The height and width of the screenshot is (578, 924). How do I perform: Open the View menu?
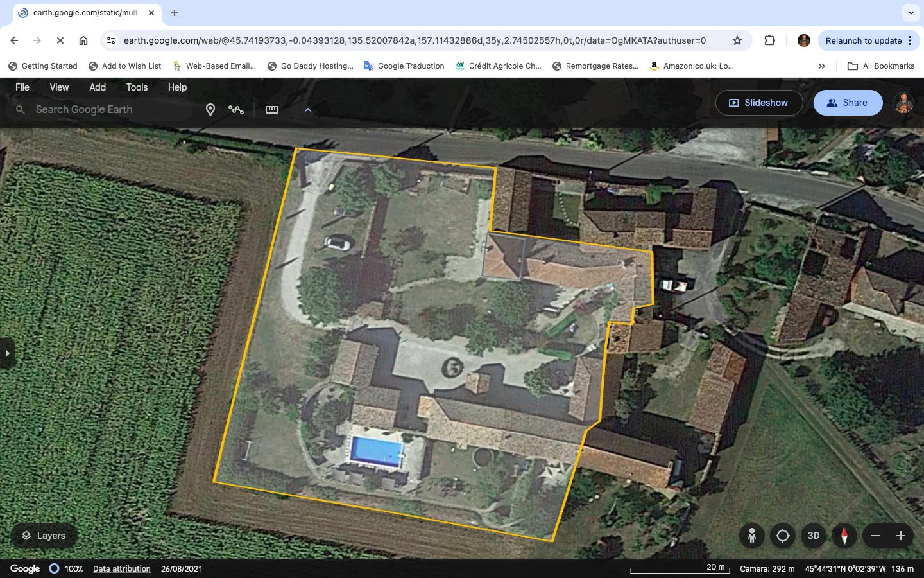(x=59, y=87)
